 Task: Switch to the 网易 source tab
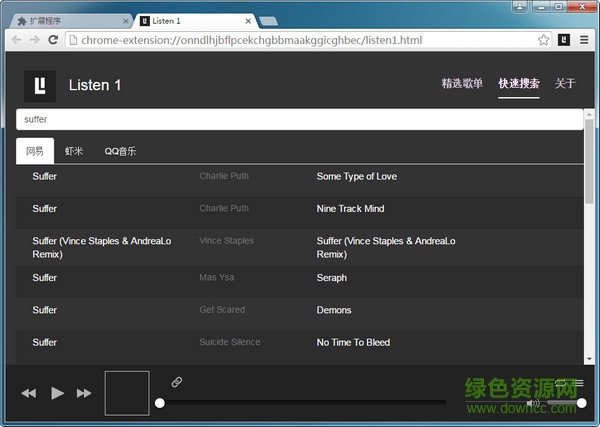35,152
